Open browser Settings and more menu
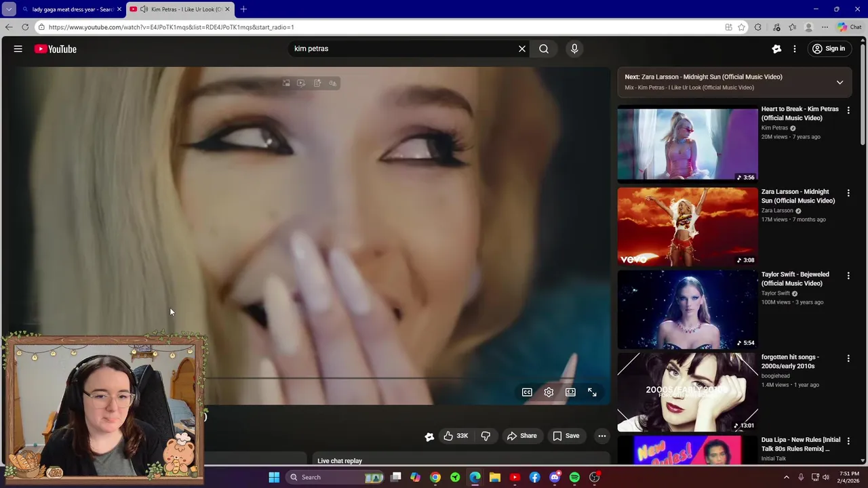The image size is (868, 488). pos(825,27)
